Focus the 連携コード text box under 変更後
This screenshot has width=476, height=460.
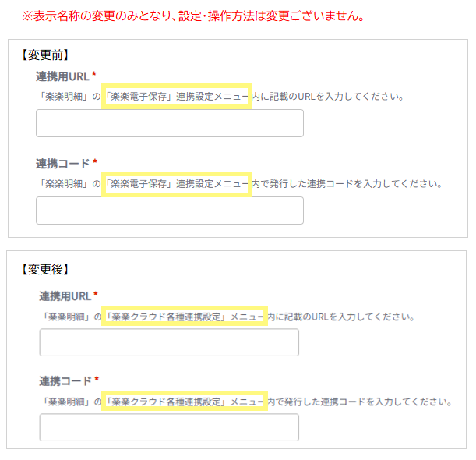pyautogui.click(x=169, y=427)
